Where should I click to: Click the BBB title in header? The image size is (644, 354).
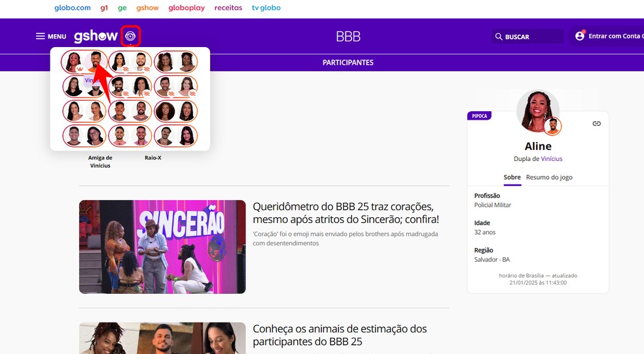click(x=348, y=37)
